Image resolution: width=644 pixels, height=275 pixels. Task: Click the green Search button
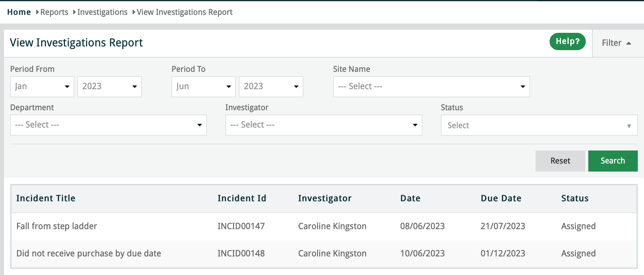tap(612, 161)
